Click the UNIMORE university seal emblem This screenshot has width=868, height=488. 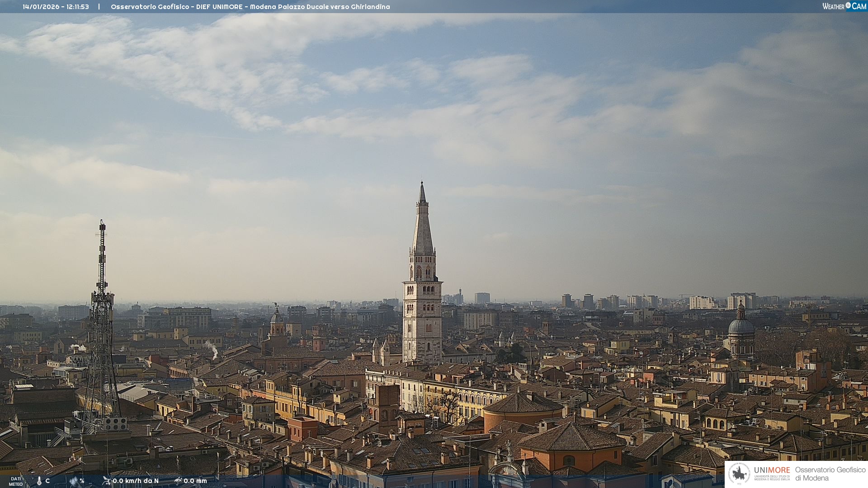click(x=740, y=474)
